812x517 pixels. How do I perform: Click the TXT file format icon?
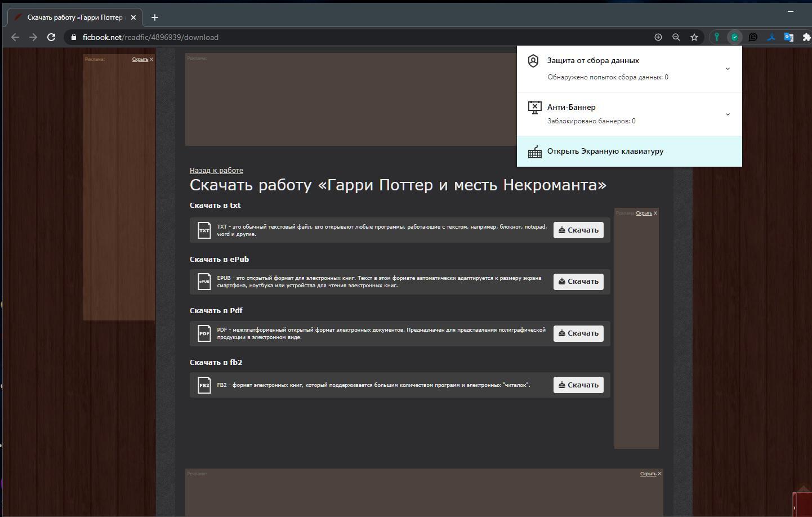[204, 230]
